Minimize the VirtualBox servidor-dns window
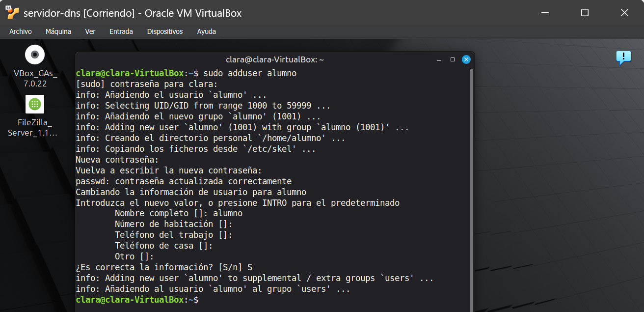The width and height of the screenshot is (644, 312). coord(545,13)
